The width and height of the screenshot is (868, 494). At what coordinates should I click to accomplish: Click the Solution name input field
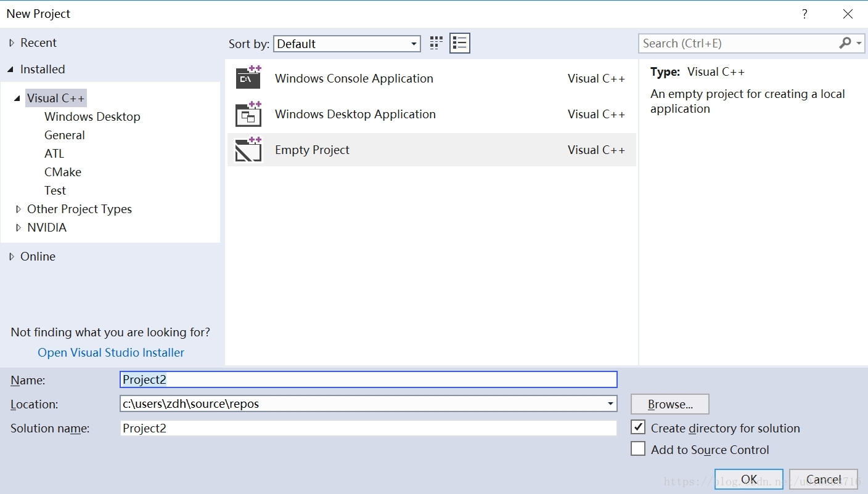pos(369,428)
